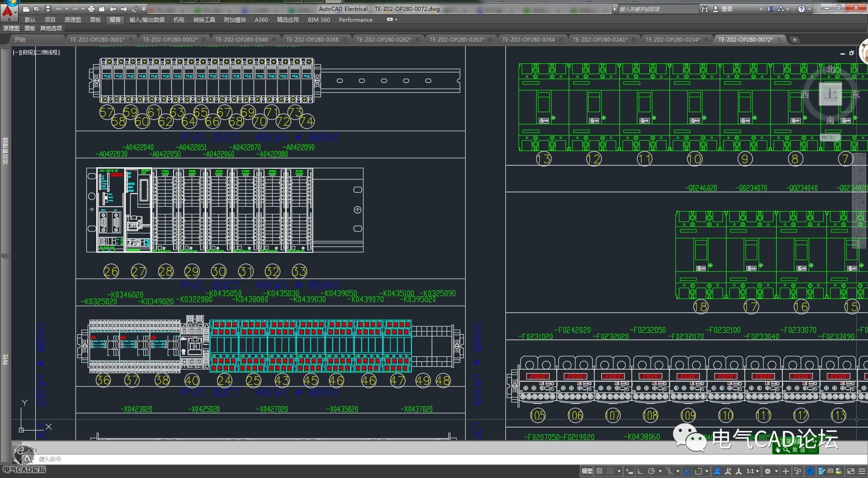Expand the Help menu dropdown arrow
This screenshot has width=868, height=478.
click(809, 9)
